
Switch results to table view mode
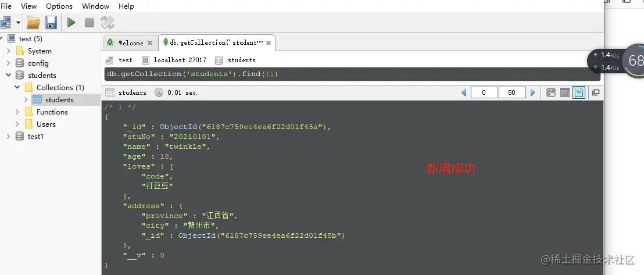click(x=565, y=92)
